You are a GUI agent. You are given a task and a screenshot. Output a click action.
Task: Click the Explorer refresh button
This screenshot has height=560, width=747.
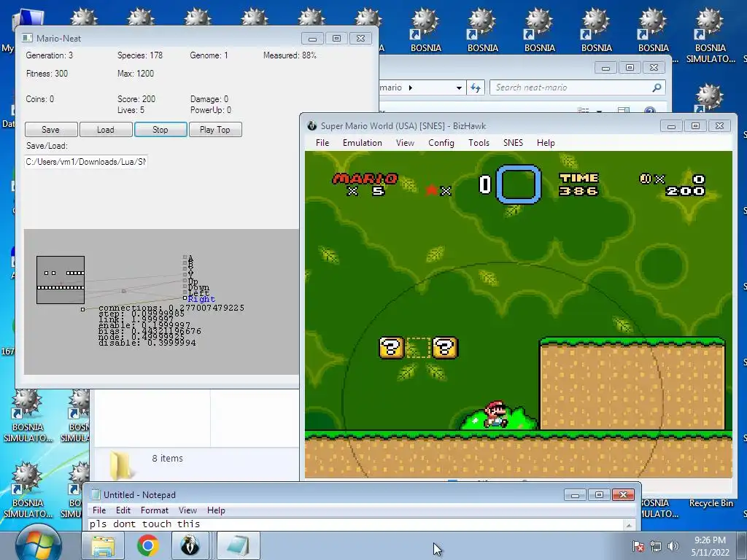[x=476, y=87]
